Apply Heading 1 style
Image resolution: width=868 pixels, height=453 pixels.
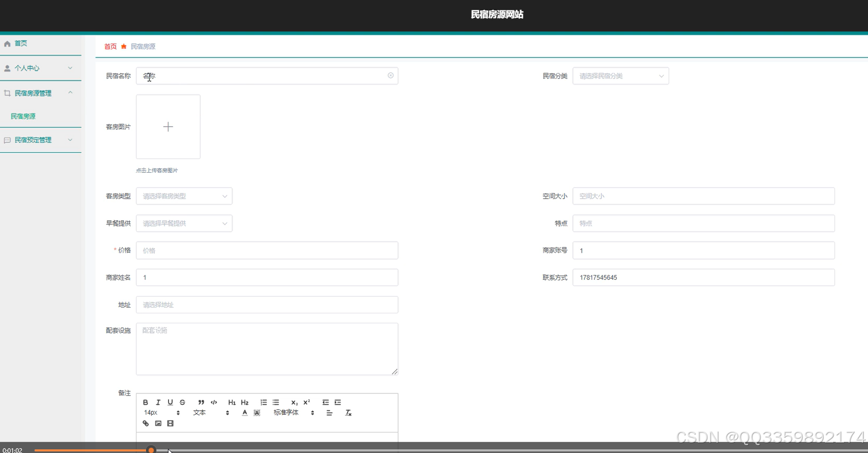pyautogui.click(x=232, y=402)
